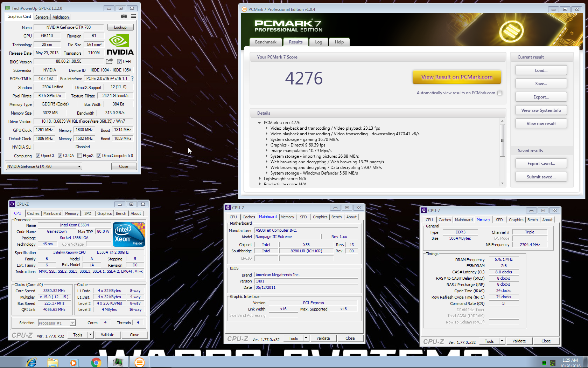This screenshot has width=588, height=368.
Task: Click View raw result button
Action: point(541,124)
